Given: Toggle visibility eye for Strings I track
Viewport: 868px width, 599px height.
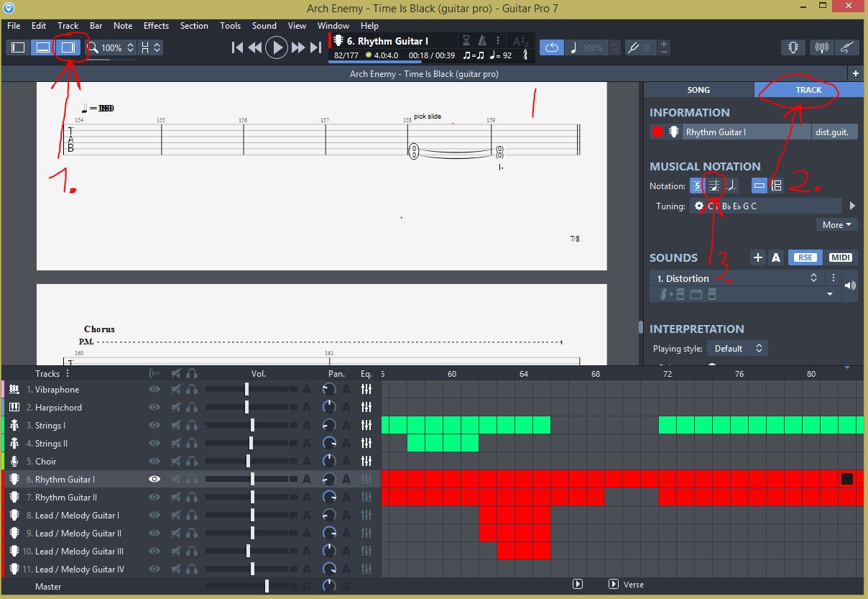Looking at the screenshot, I should 154,426.
